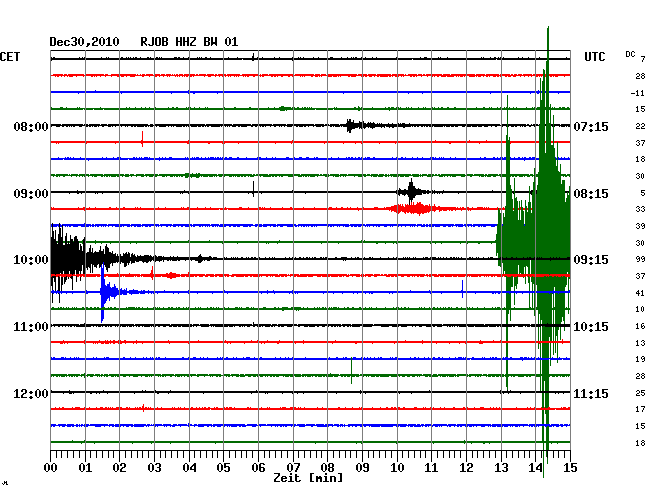The height and width of the screenshot is (494, 650).
Task: Select minute tick label 07
Action: tap(293, 468)
